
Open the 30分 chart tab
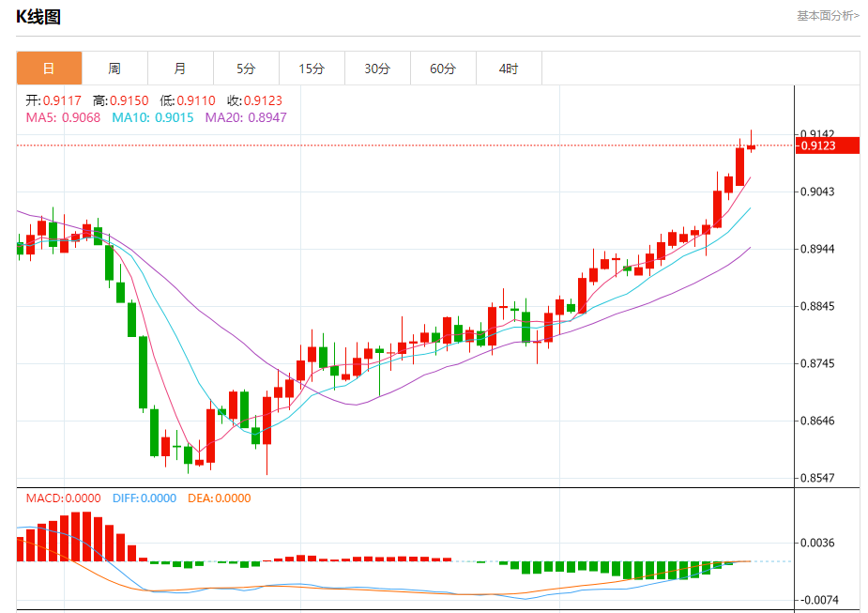click(x=377, y=69)
